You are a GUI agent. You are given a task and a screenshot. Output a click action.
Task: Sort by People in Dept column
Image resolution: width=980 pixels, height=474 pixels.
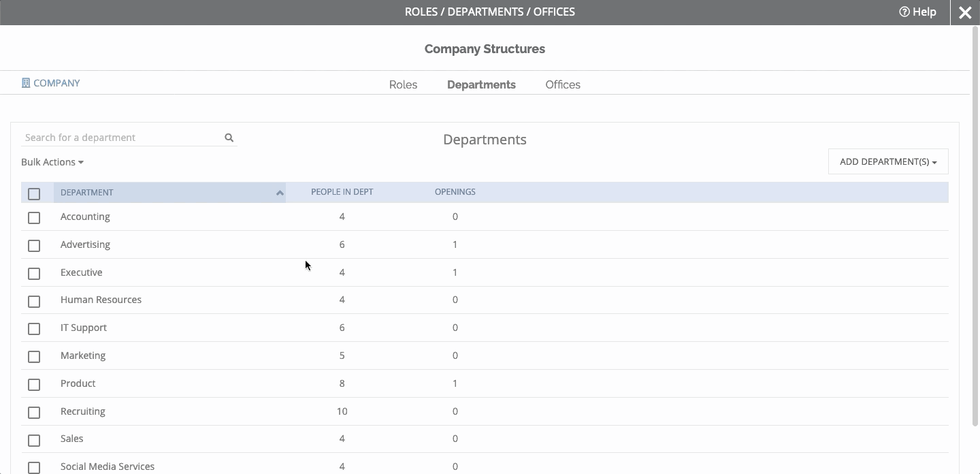342,192
